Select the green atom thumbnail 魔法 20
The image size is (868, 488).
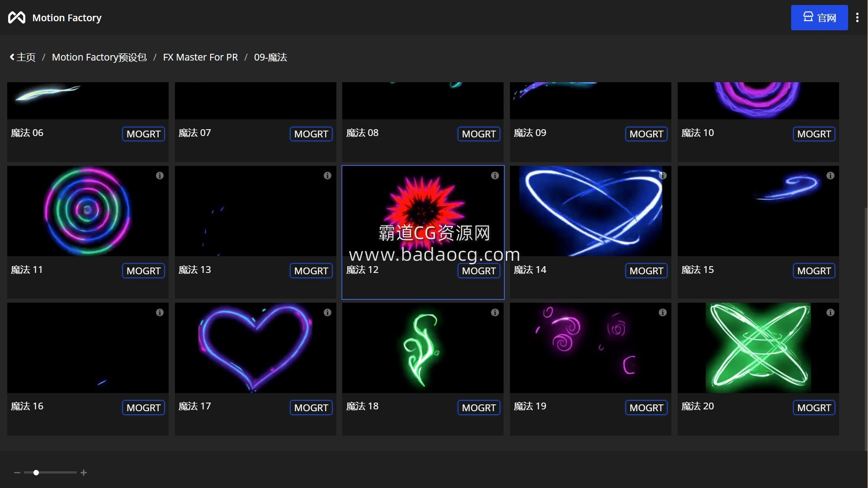pos(758,348)
